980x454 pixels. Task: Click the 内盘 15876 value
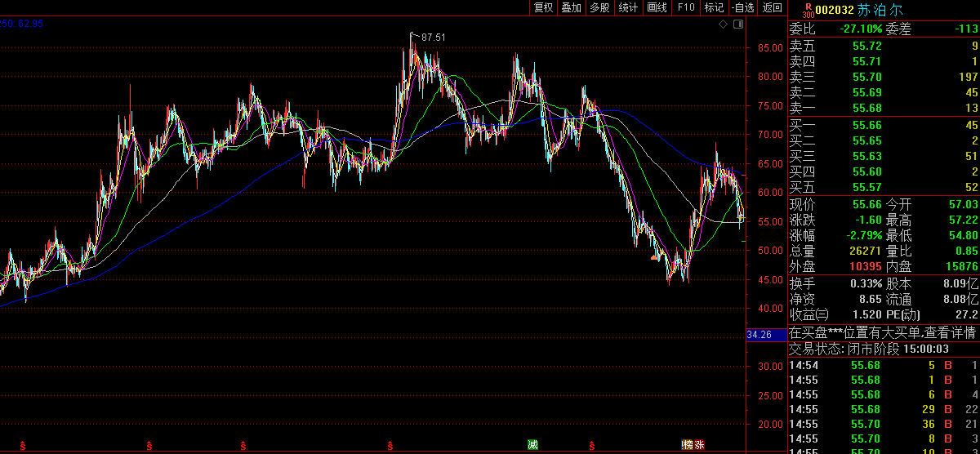963,266
